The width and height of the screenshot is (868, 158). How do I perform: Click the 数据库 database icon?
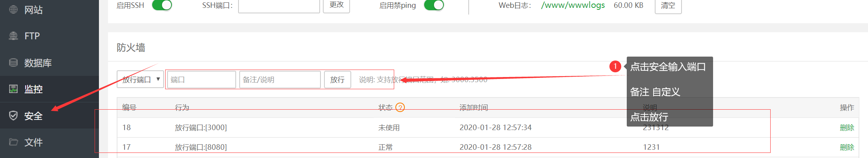13,62
